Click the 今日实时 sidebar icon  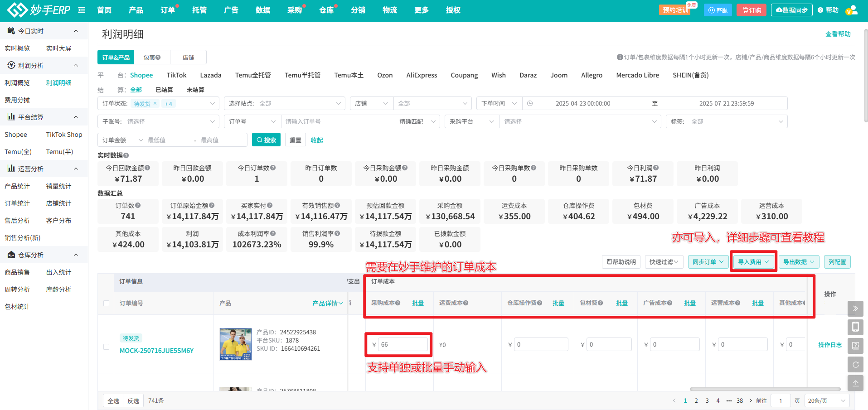pos(11,31)
